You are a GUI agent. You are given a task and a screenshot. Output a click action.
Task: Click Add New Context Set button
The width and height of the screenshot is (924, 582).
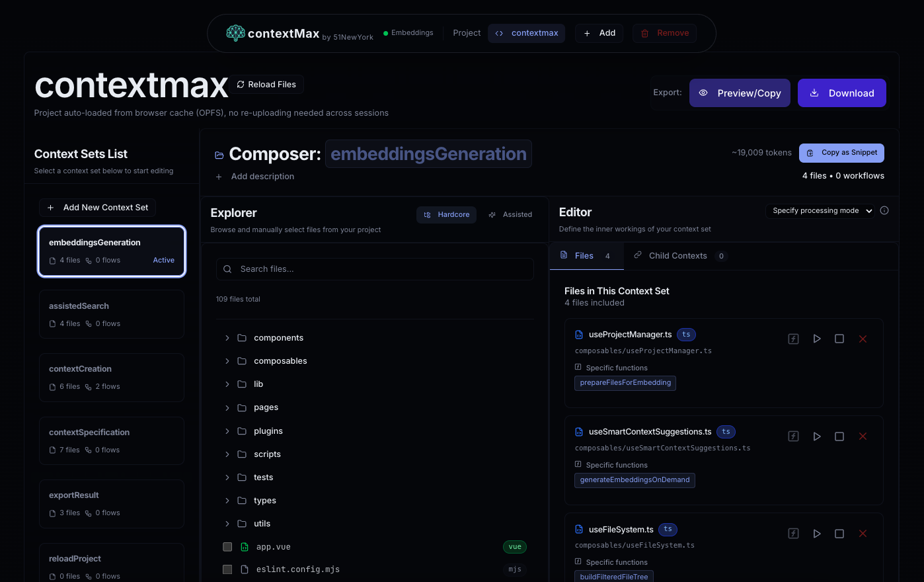pyautogui.click(x=98, y=208)
